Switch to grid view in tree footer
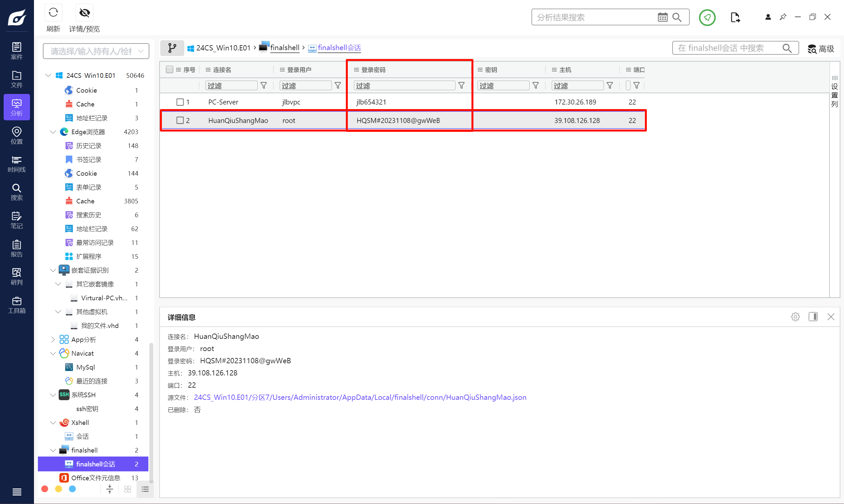 pyautogui.click(x=128, y=489)
